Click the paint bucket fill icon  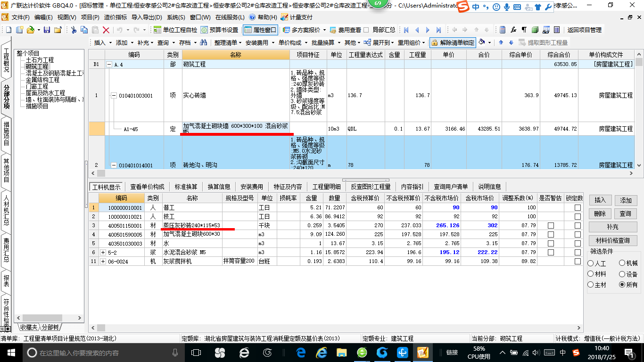coord(482,42)
